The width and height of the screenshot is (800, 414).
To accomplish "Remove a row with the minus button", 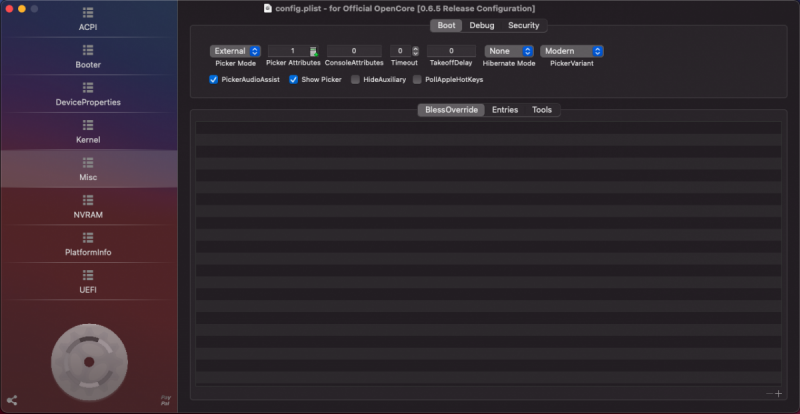I will coord(769,393).
